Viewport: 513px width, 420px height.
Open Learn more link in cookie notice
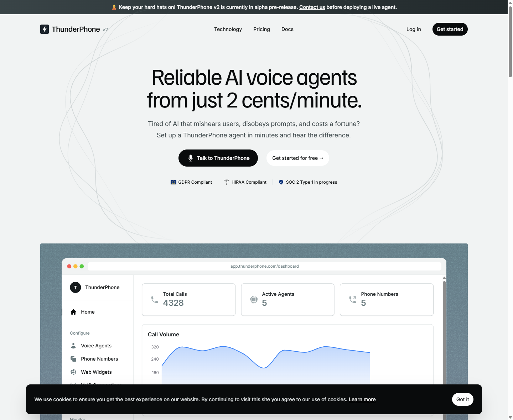[362, 399]
